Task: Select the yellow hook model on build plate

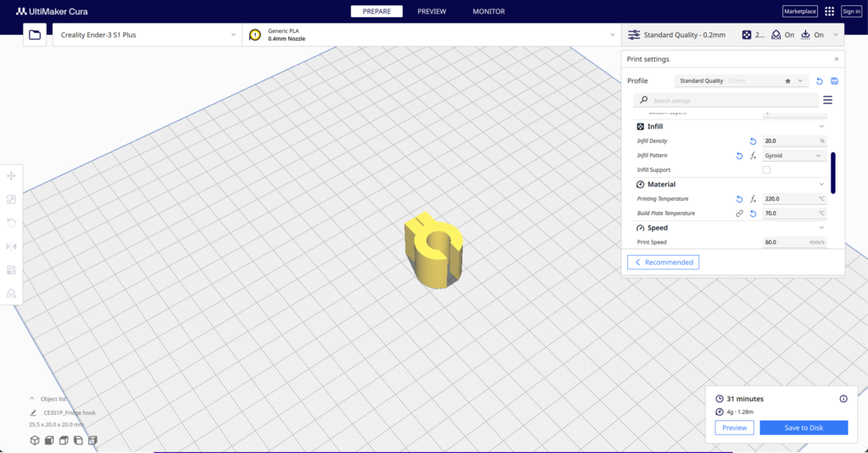Action: coord(432,250)
